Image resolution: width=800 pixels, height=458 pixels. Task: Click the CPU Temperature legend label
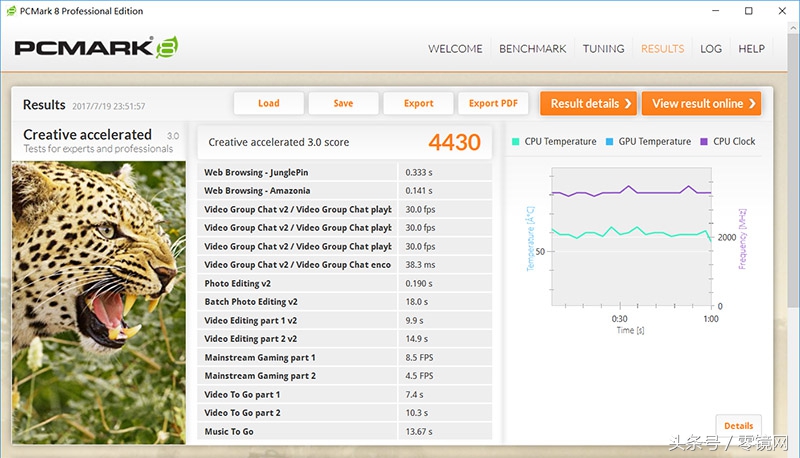(x=560, y=142)
